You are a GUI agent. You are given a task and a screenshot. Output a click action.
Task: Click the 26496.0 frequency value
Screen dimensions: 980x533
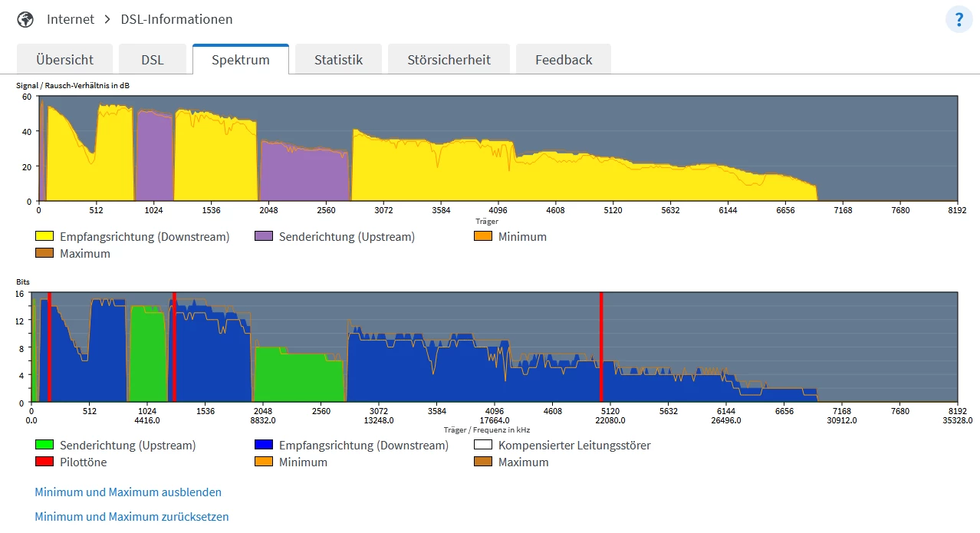[x=727, y=420]
